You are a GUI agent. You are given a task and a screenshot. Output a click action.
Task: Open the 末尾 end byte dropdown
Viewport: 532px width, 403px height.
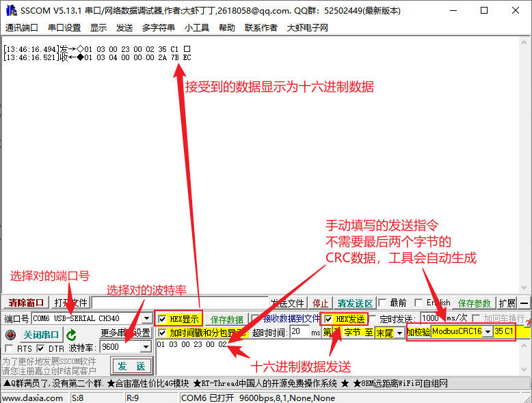click(399, 333)
